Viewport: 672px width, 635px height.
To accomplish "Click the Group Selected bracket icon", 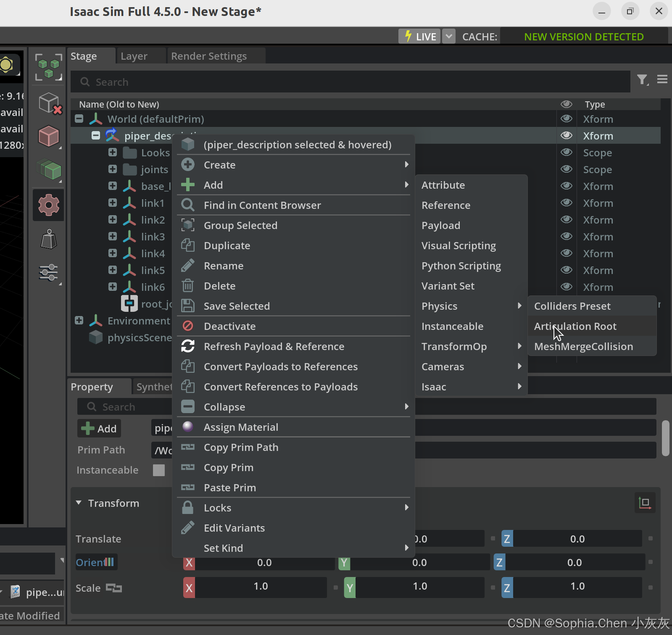I will point(188,225).
